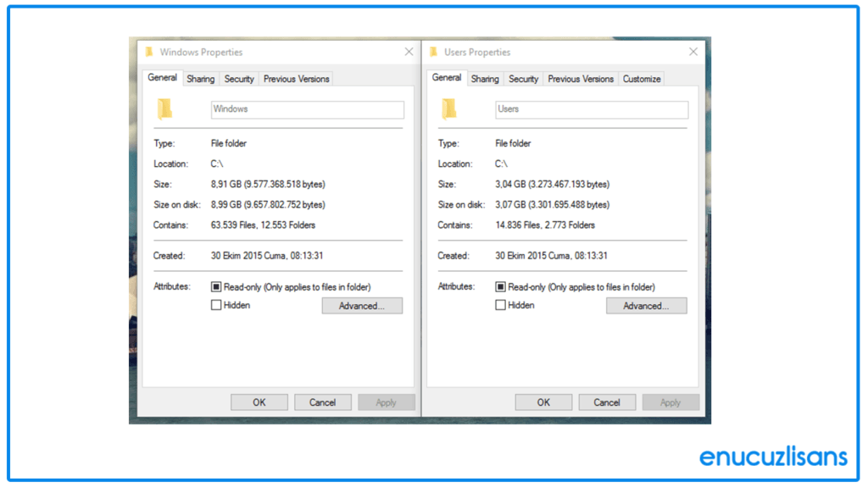Cancel the Windows Properties dialog
Viewport: 868px width, 488px height.
pyautogui.click(x=323, y=402)
